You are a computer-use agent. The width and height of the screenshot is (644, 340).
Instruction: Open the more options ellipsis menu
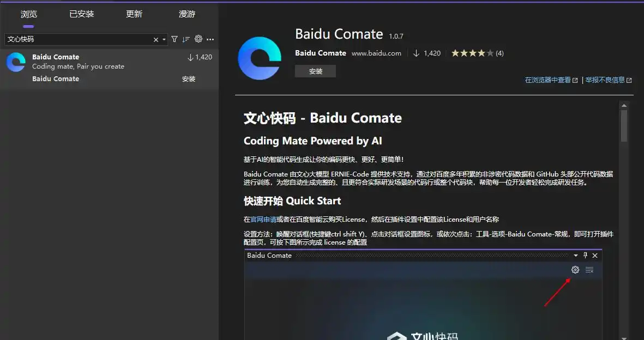(210, 39)
